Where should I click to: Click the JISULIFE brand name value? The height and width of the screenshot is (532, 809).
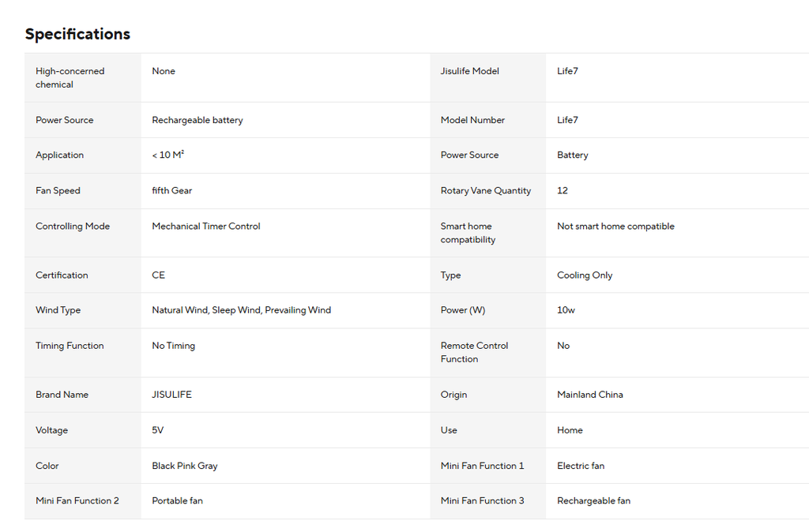tap(171, 395)
